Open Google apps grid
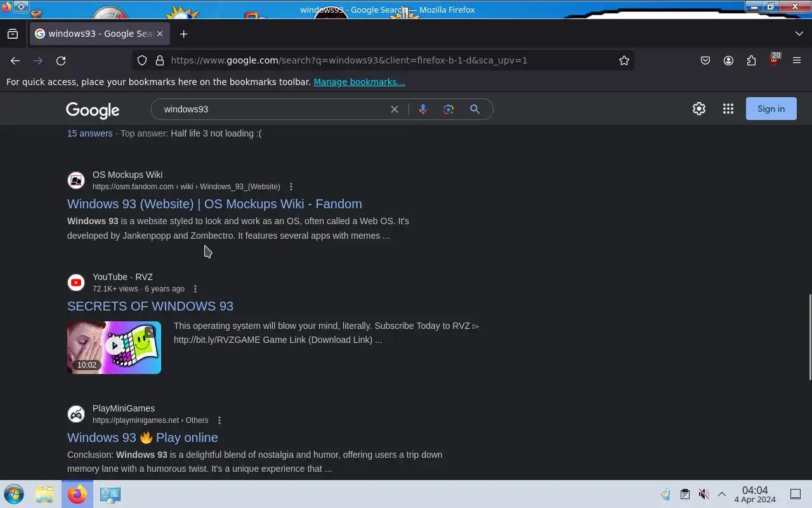 point(728,109)
